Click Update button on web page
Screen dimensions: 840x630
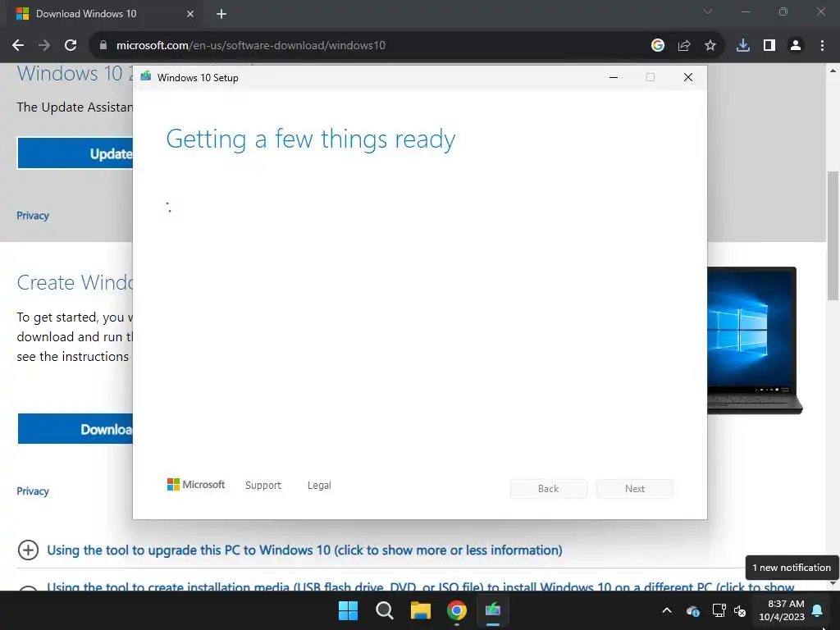[75, 153]
